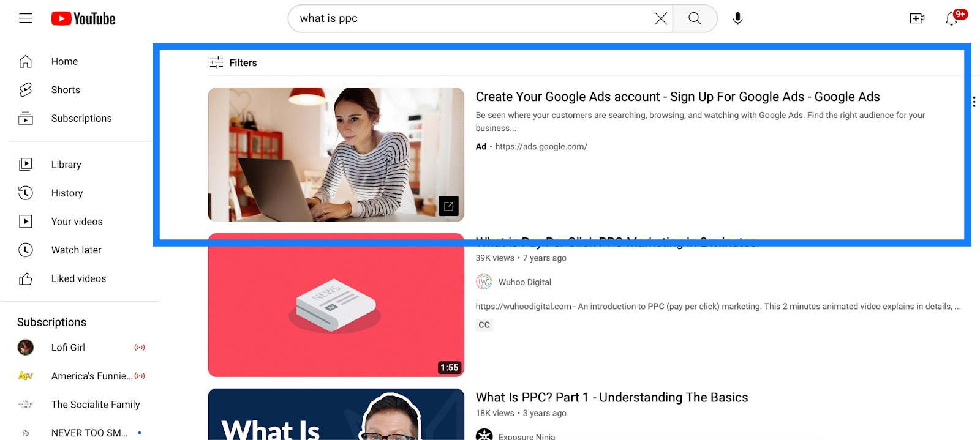This screenshot has width=980, height=440.
Task: Open the Create video icon
Action: 917,18
